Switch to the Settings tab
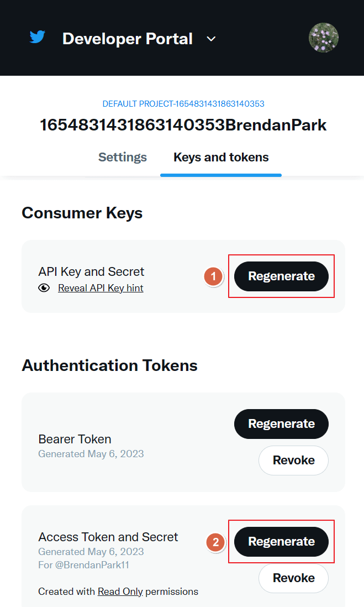 point(122,157)
